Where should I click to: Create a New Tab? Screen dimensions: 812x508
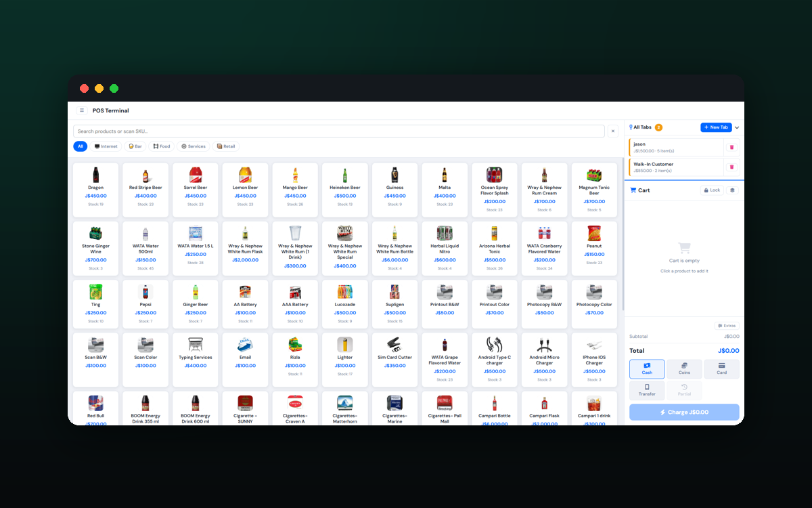[715, 127]
